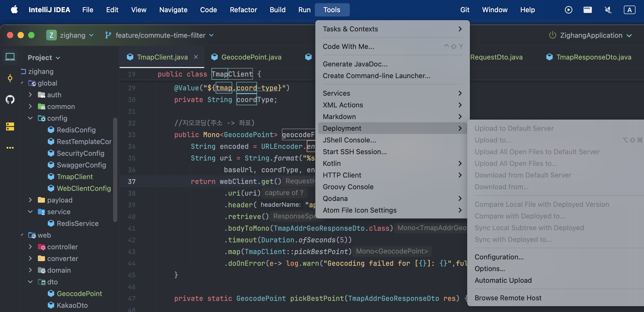This screenshot has height=312, width=644.
Task: Click the GitHub icon in sidebar
Action: coord(10,99)
